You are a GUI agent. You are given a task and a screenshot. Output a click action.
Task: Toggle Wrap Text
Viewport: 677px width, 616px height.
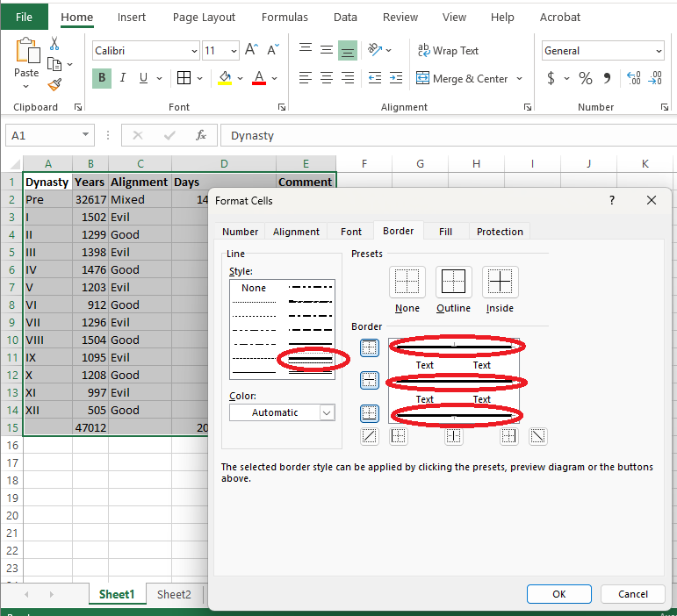click(x=448, y=51)
